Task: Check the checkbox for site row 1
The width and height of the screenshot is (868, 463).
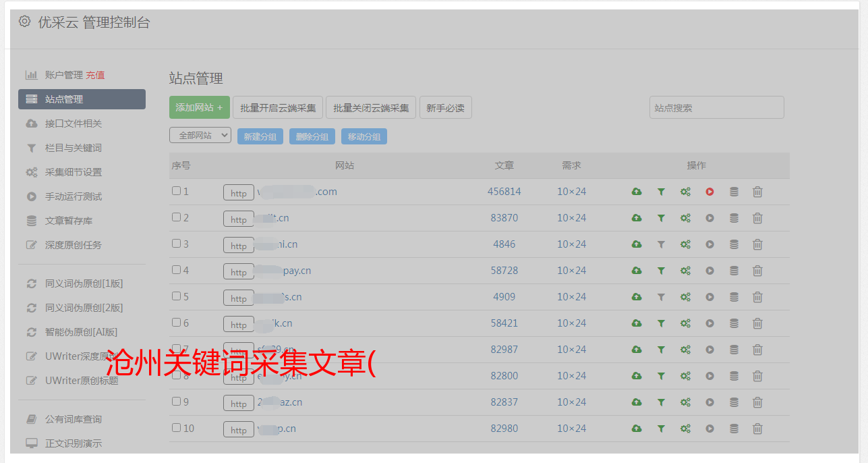Action: (176, 191)
